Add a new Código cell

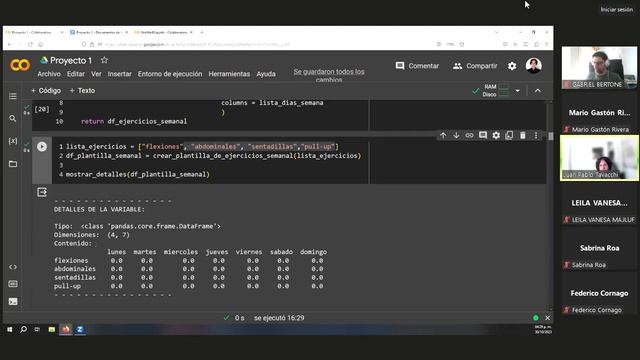pyautogui.click(x=46, y=91)
